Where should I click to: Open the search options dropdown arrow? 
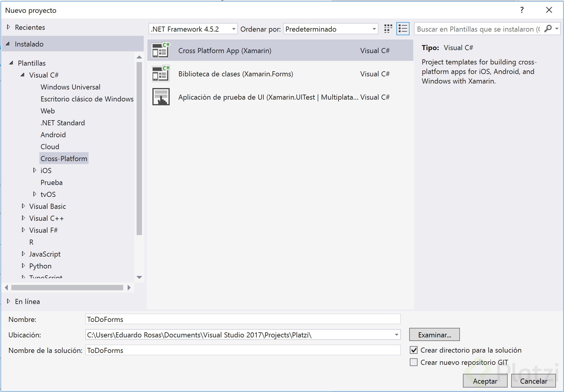click(x=557, y=29)
